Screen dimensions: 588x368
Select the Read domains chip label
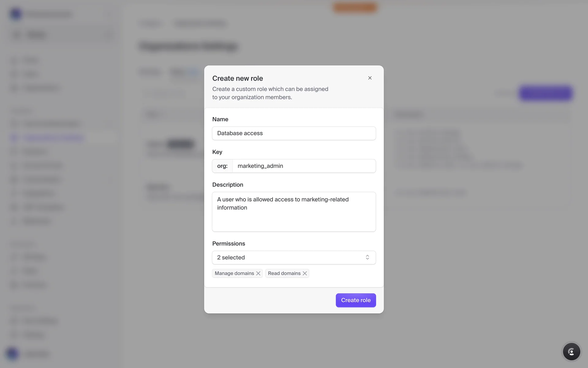(x=284, y=273)
